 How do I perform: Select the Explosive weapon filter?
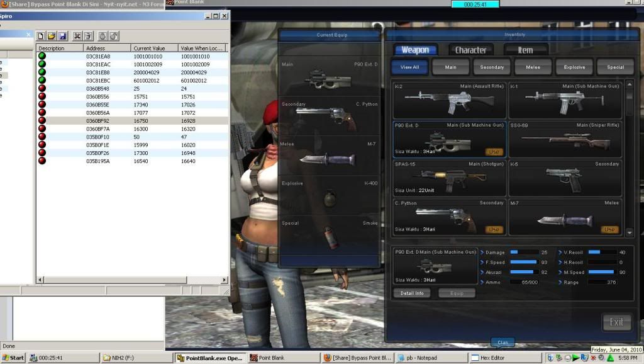[574, 67]
